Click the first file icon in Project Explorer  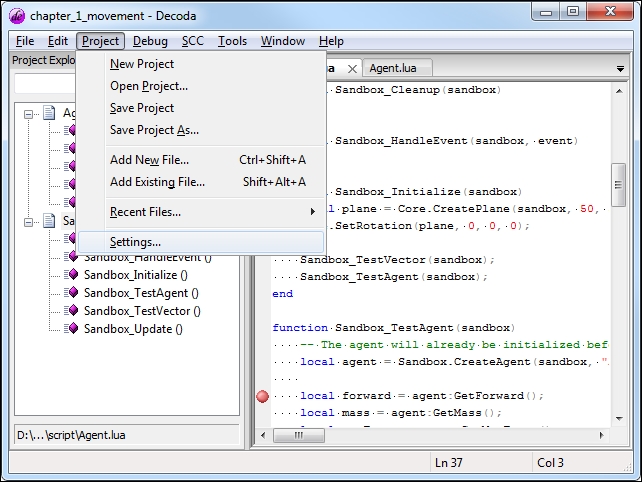coord(49,113)
